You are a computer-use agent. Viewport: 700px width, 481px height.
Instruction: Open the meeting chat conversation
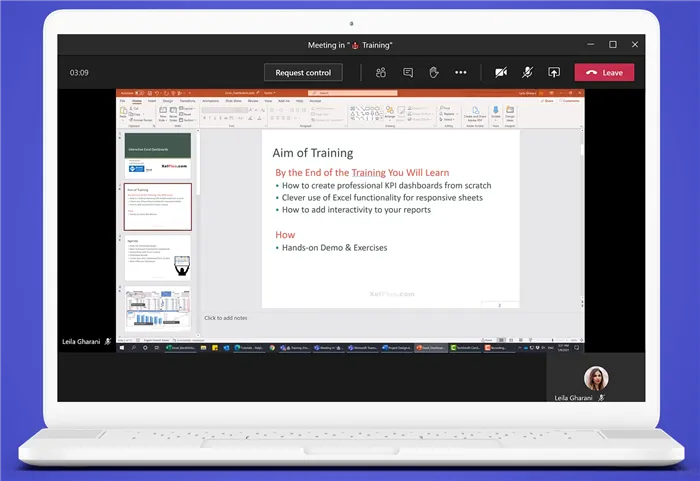[407, 72]
